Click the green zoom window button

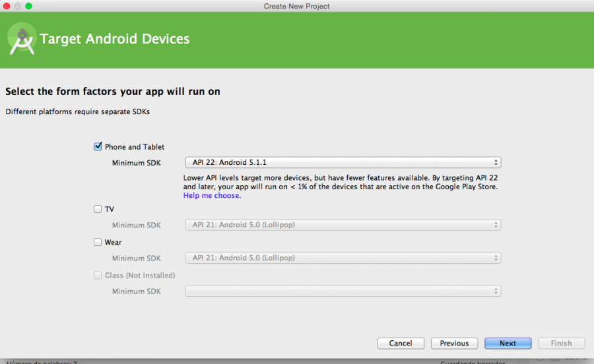pyautogui.click(x=29, y=6)
